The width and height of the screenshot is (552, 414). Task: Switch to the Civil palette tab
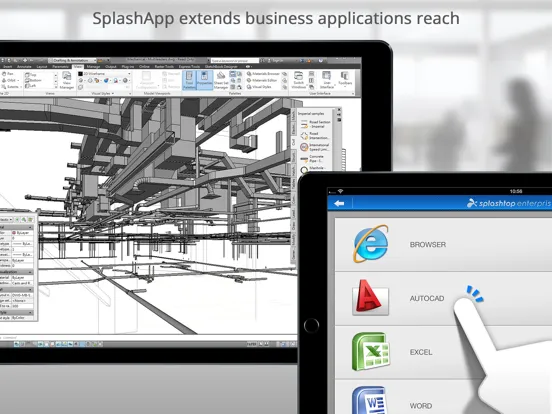[293, 141]
